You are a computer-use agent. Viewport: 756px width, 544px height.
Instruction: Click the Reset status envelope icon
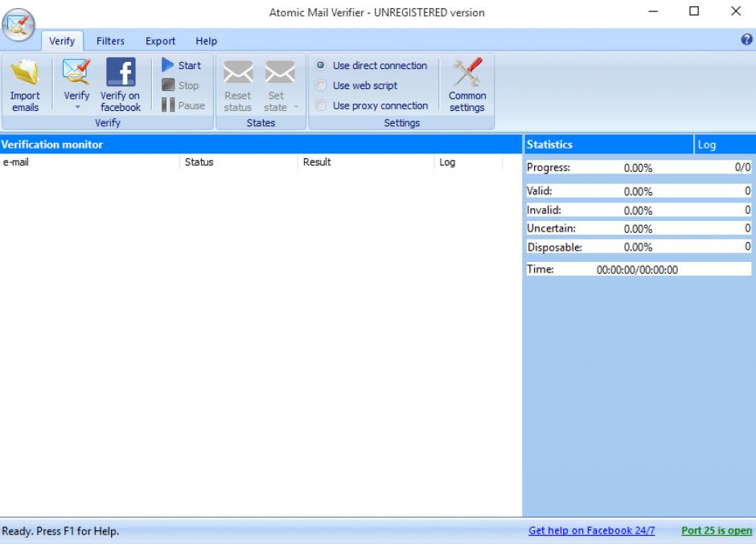[238, 72]
